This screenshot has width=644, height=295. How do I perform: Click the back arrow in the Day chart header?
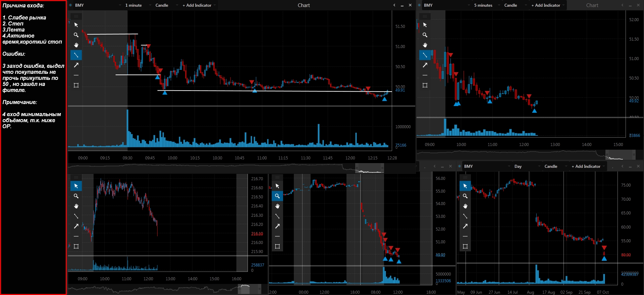(x=623, y=166)
